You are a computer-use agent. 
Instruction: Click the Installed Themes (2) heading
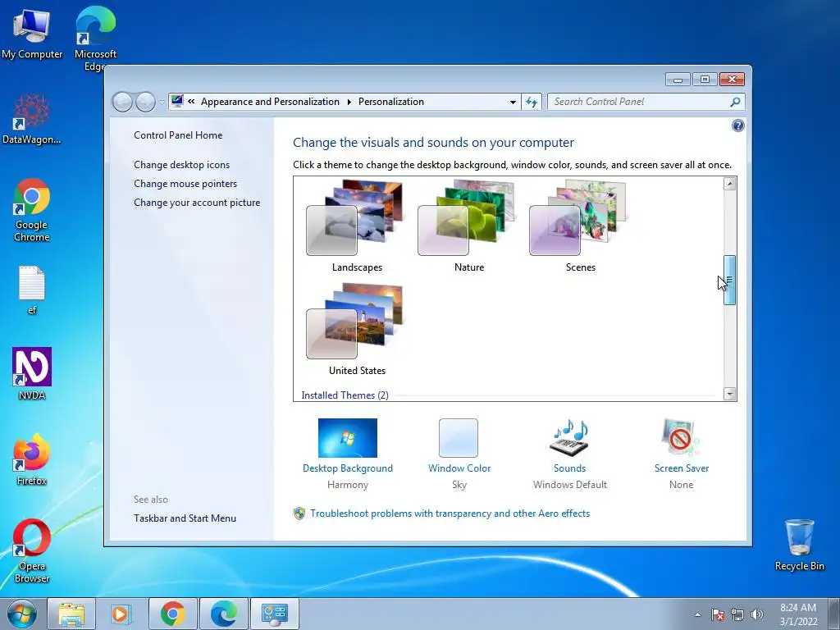pos(345,395)
